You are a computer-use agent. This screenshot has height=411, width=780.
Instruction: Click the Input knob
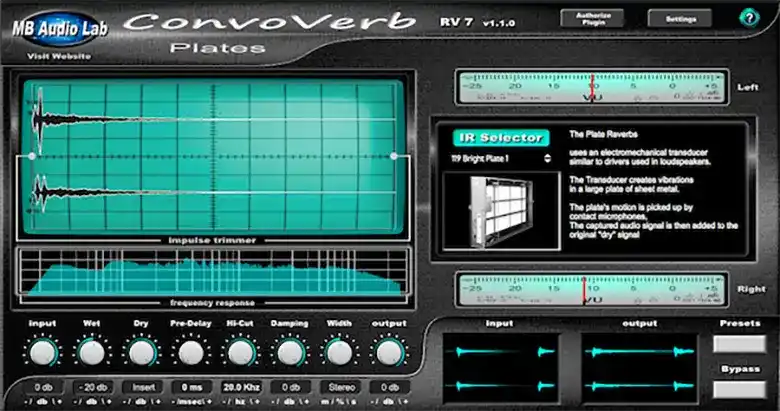(x=42, y=353)
